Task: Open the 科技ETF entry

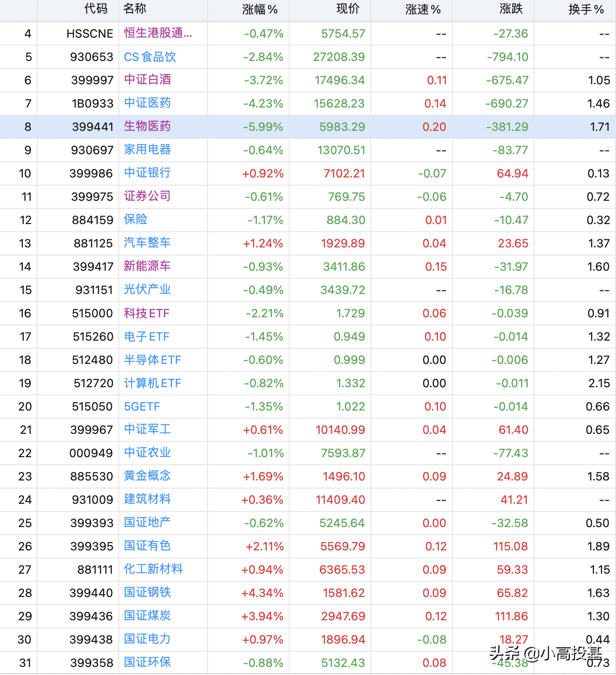Action: coord(147,313)
